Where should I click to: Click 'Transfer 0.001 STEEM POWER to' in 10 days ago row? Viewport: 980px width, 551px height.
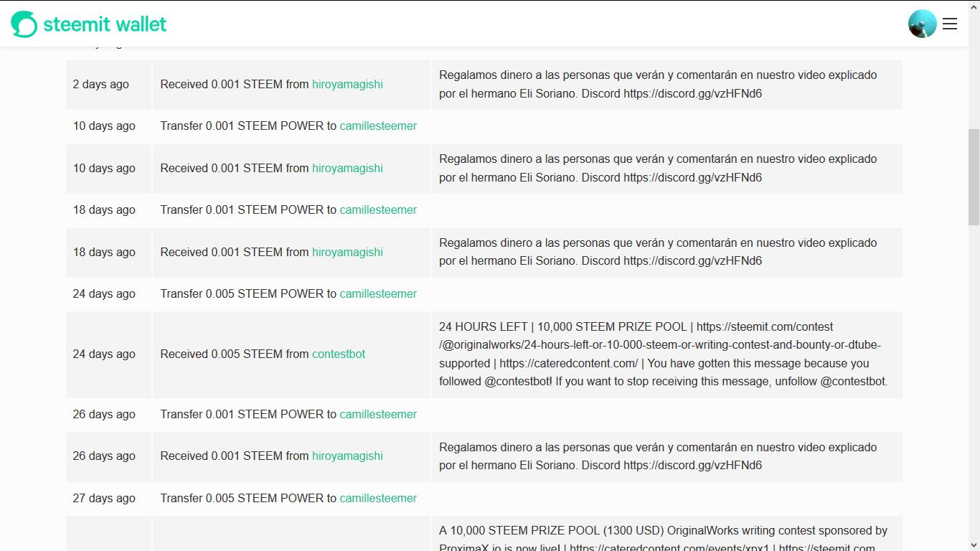[248, 126]
